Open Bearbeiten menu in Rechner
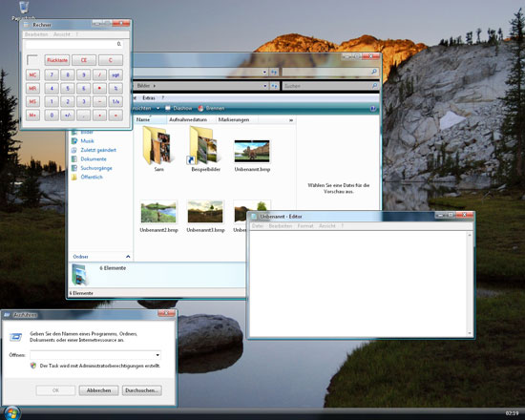525x420 pixels. tap(36, 34)
